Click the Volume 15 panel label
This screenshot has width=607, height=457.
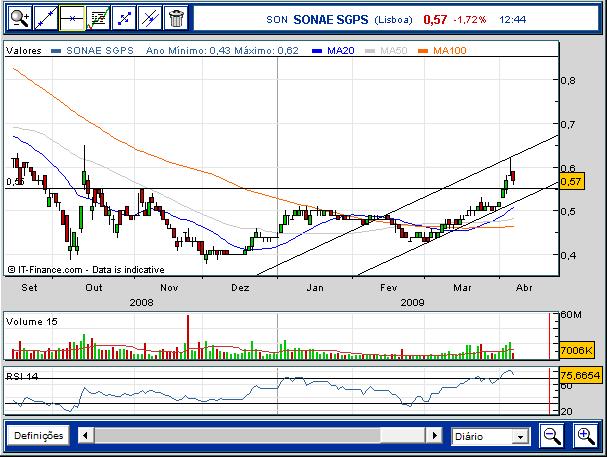point(32,322)
